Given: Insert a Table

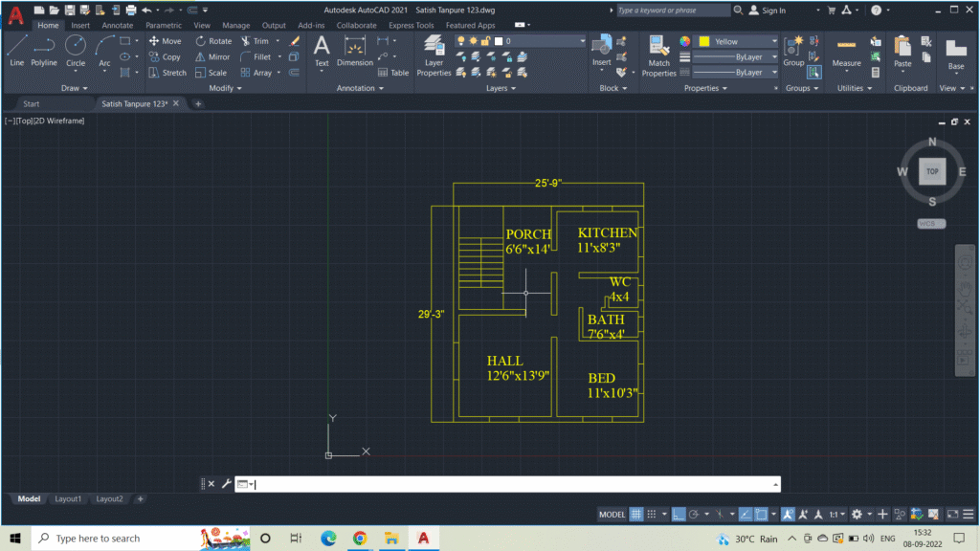Looking at the screenshot, I should (393, 73).
